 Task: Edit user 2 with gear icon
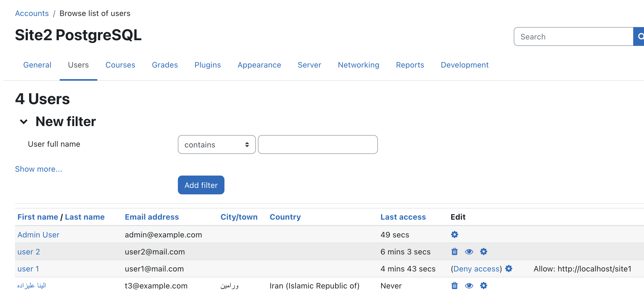484,252
